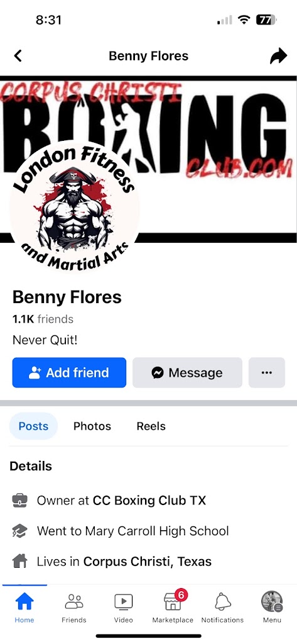Screen dimensions: 297x644
Task: Tap the 1.1K friends count
Action: tap(43, 319)
